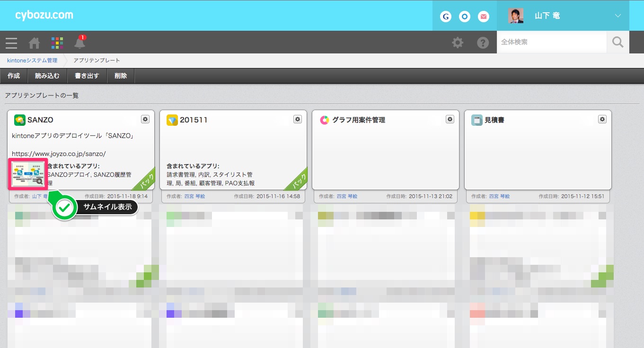Focus the 全体検索 search field

[x=552, y=42]
